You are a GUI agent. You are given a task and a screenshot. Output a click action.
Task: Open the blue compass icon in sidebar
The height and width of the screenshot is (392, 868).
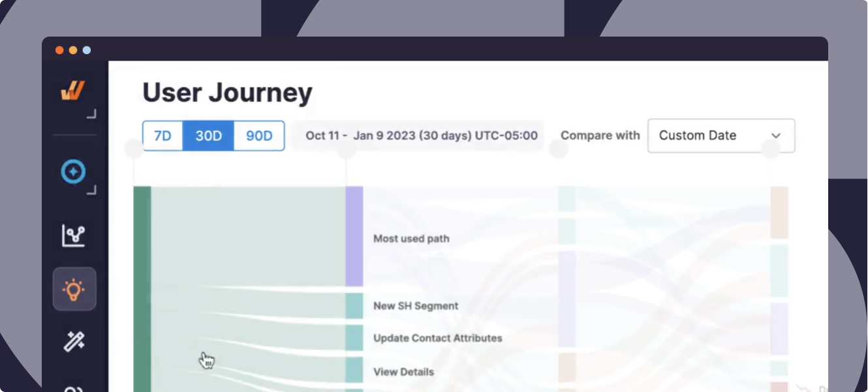(x=73, y=172)
